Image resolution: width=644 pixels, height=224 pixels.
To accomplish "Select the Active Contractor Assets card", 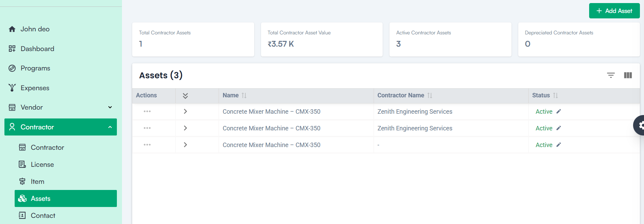I will point(450,39).
